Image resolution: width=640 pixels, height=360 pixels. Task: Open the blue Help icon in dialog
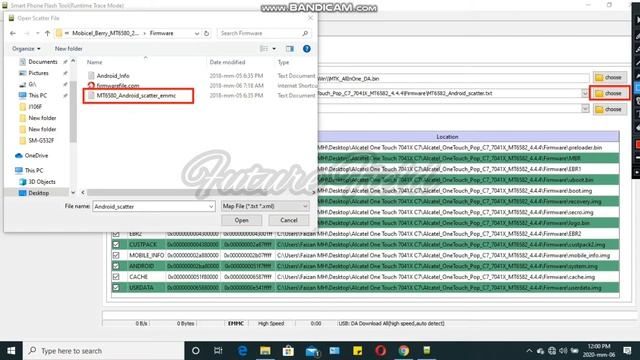point(307,49)
